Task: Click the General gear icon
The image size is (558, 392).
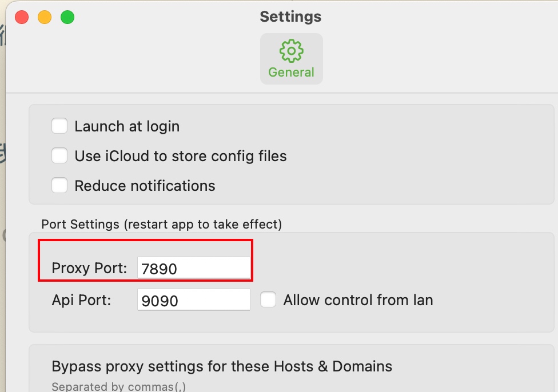Action: click(291, 51)
